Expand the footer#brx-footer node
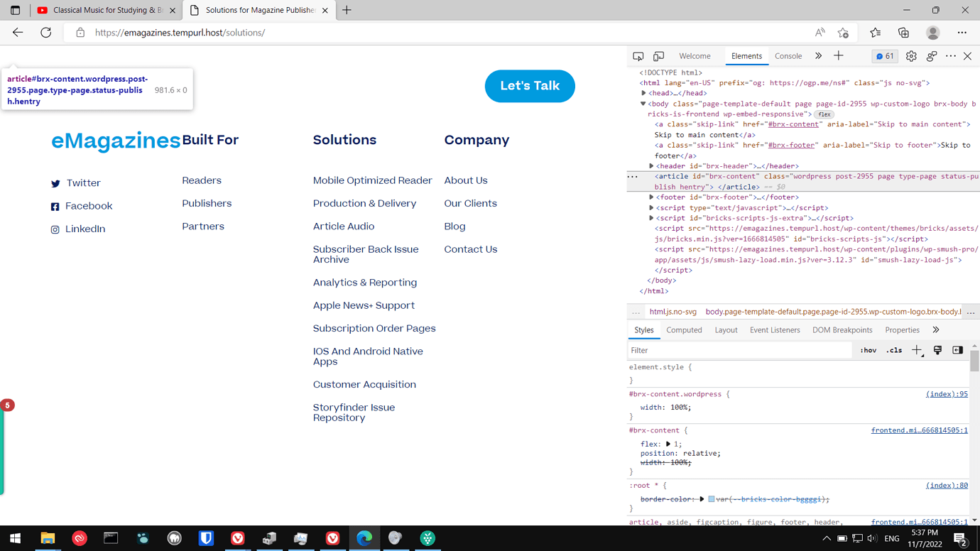Screen dimensions: 980x551 click(651, 197)
